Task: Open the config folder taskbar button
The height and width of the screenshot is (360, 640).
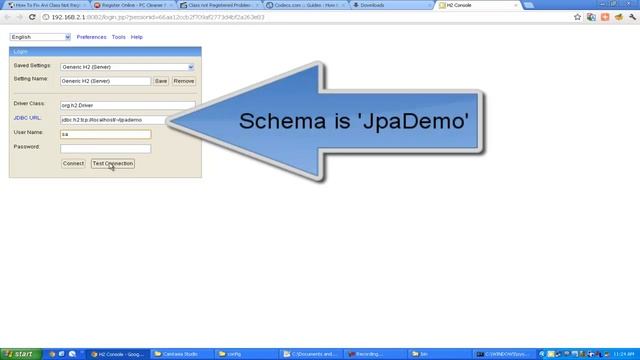Action: [x=247, y=354]
